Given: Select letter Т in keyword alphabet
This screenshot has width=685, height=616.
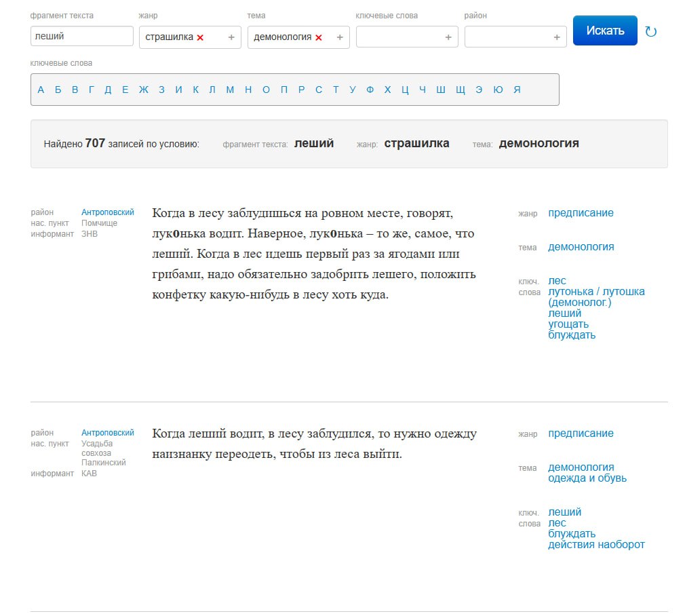Looking at the screenshot, I should point(336,90).
